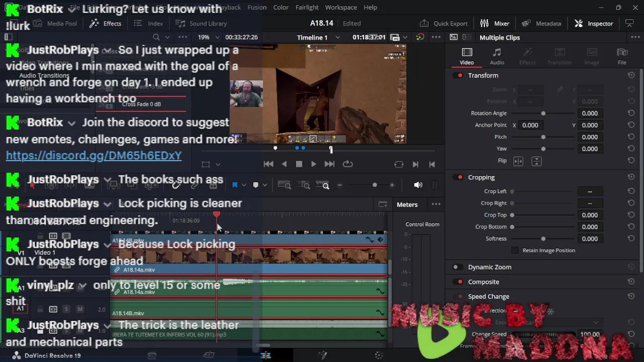The image size is (644, 362).
Task: Open the flag color dropdown arrow
Action: (x=244, y=185)
